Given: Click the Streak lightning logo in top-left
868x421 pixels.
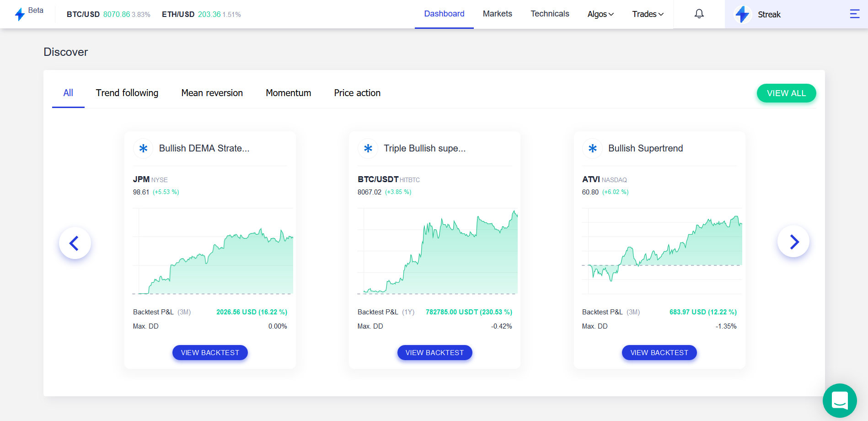Looking at the screenshot, I should (20, 14).
